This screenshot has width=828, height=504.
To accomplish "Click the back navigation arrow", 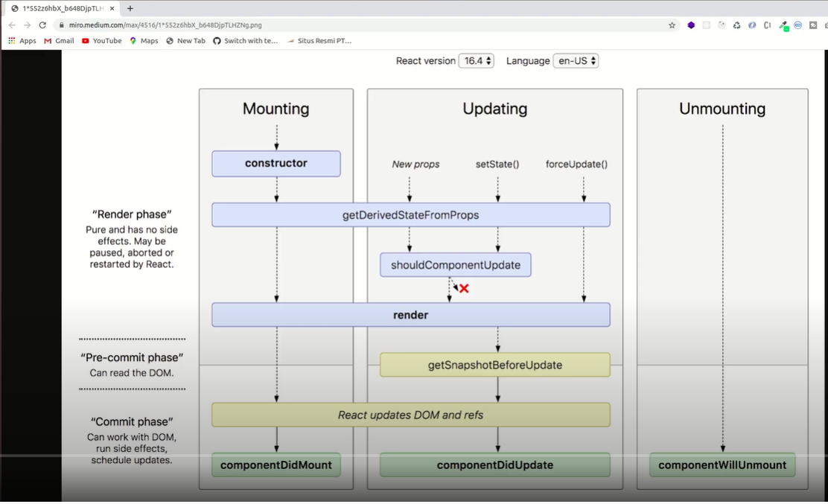I will [11, 25].
